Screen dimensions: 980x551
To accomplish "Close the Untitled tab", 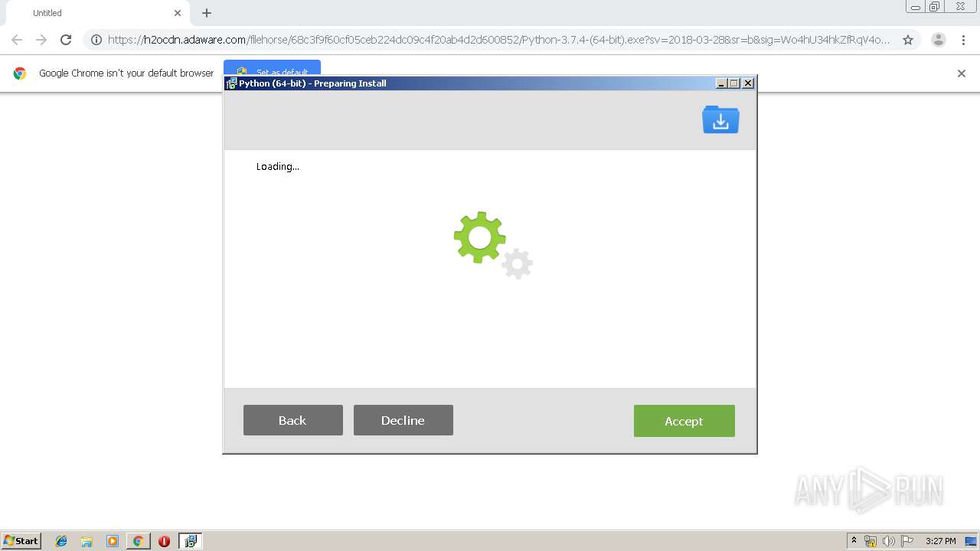I will pos(178,13).
